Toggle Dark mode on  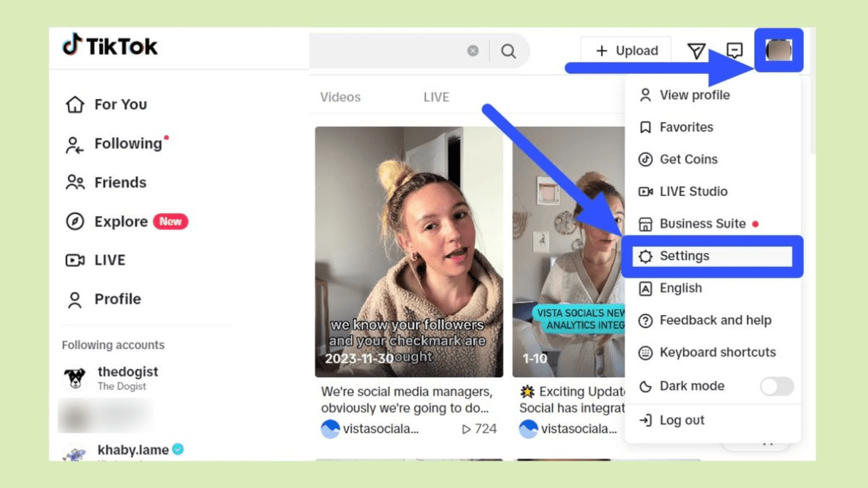coord(776,386)
